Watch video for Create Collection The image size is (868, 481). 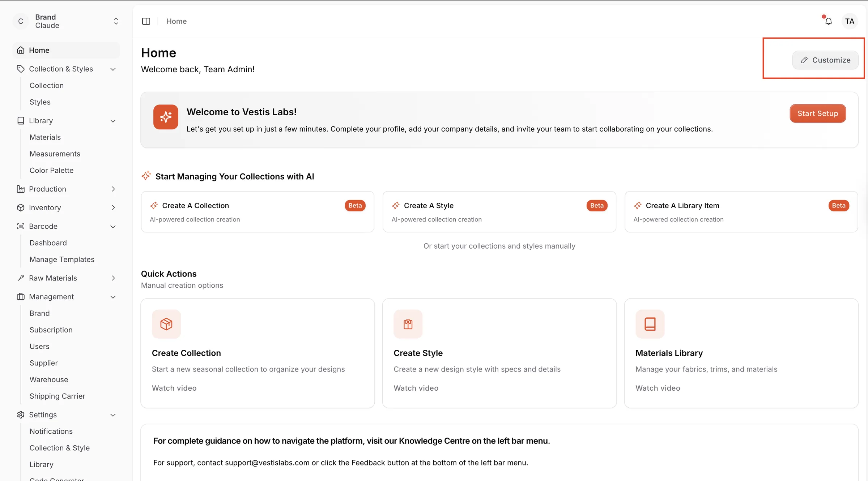coord(174,388)
